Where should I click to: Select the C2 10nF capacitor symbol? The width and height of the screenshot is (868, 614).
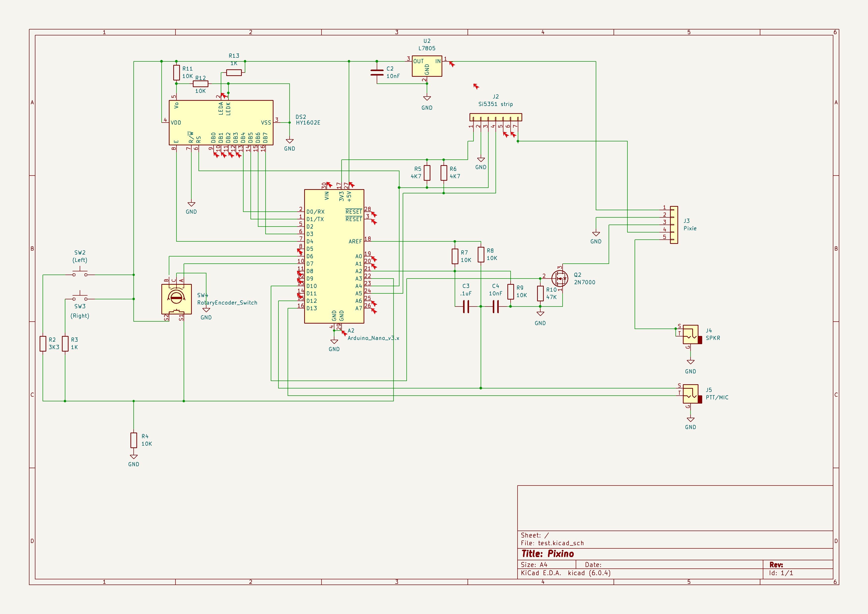click(x=377, y=73)
